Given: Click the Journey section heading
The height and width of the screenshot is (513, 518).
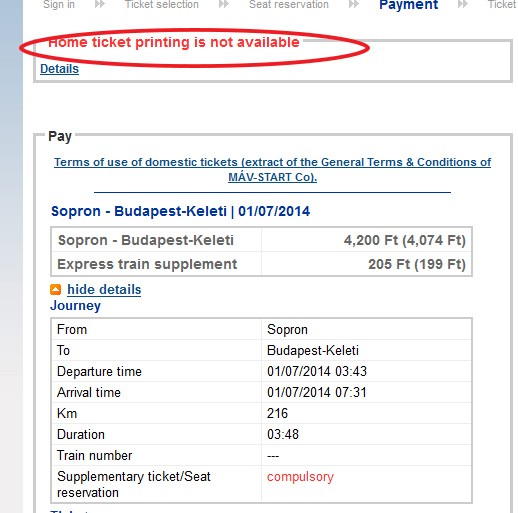Looking at the screenshot, I should 75,306.
